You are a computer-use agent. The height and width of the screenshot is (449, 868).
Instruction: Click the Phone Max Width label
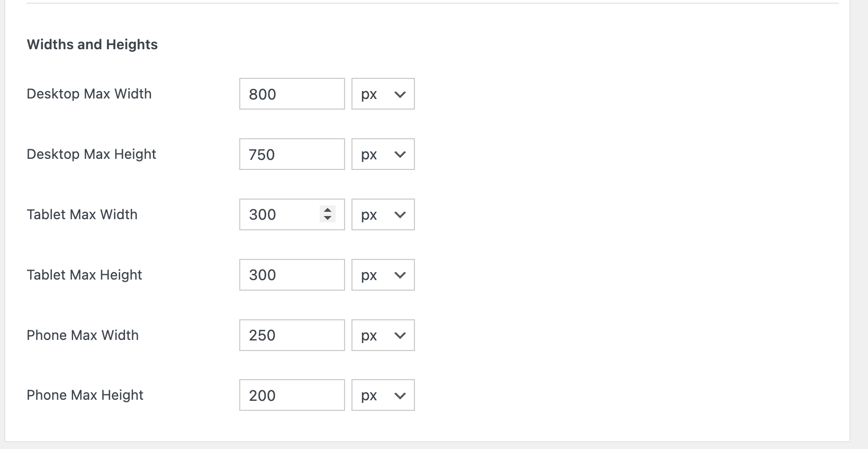click(x=83, y=336)
